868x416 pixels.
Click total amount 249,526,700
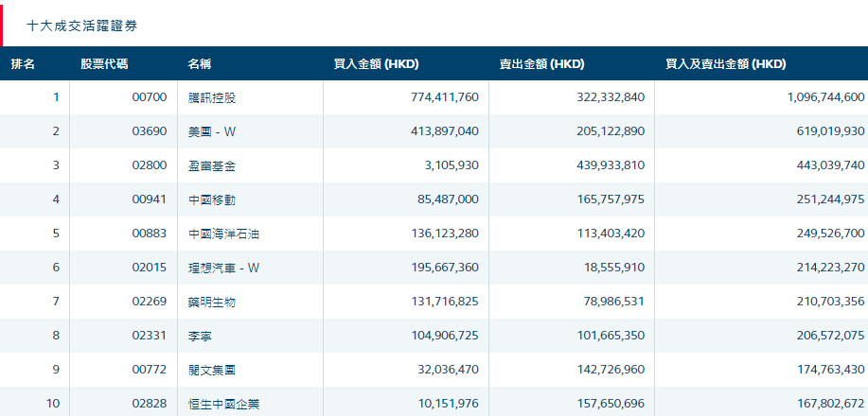coord(831,234)
